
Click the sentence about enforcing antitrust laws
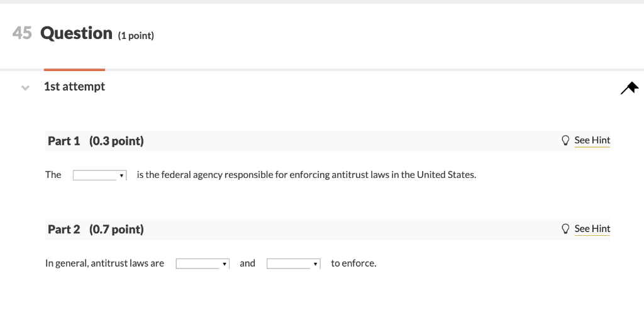(x=306, y=175)
